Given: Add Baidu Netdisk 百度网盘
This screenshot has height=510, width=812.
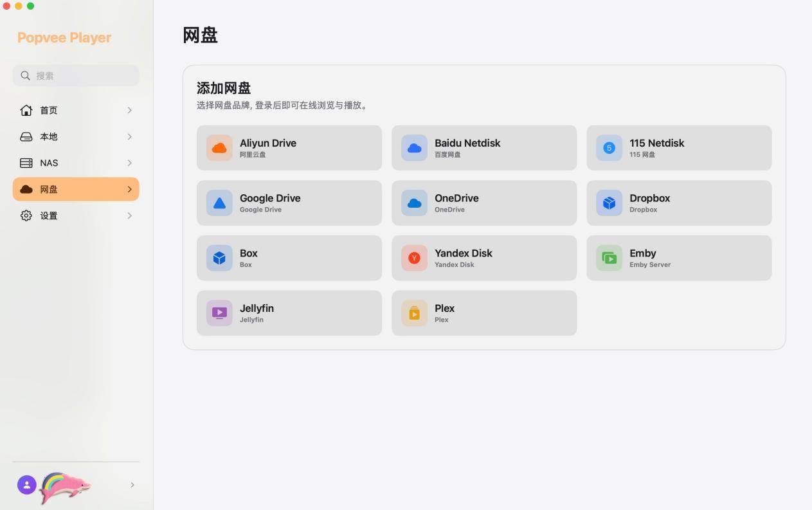Looking at the screenshot, I should coord(484,148).
